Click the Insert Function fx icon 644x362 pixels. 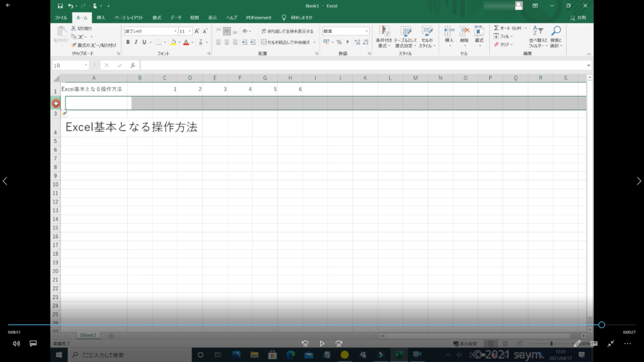(132, 65)
